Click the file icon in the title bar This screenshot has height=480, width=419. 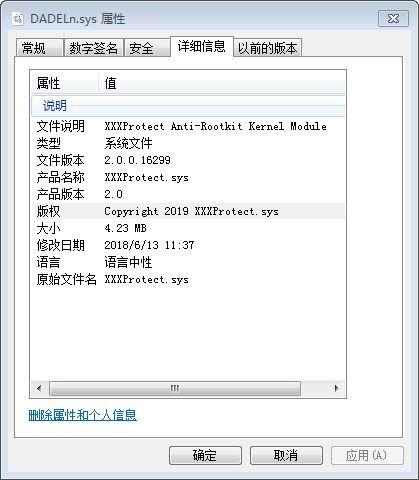pos(18,19)
